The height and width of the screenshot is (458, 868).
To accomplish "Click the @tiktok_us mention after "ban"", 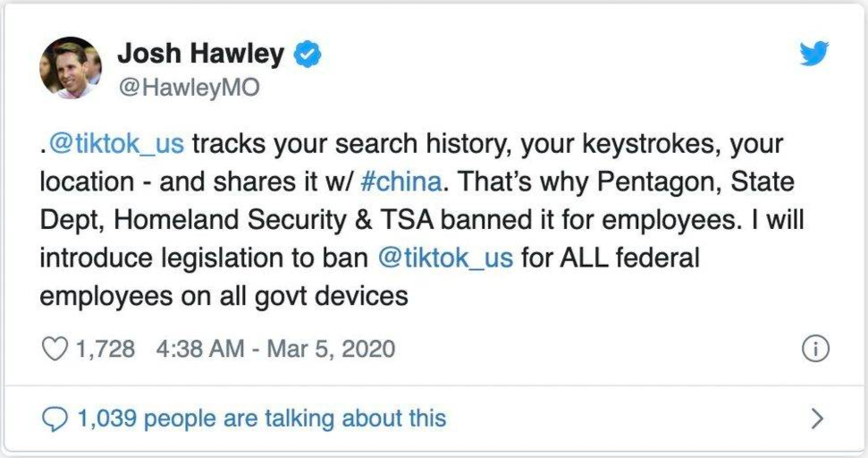I will pos(445,258).
